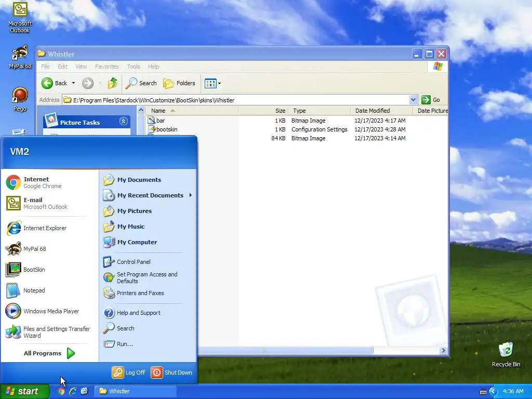Open the on-screen keyboard tray icon
Viewport: 532px width, 399px height.
483,392
